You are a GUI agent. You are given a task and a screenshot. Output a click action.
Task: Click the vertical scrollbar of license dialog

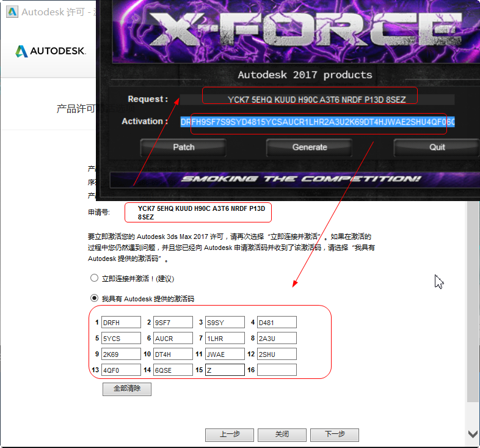[473, 302]
